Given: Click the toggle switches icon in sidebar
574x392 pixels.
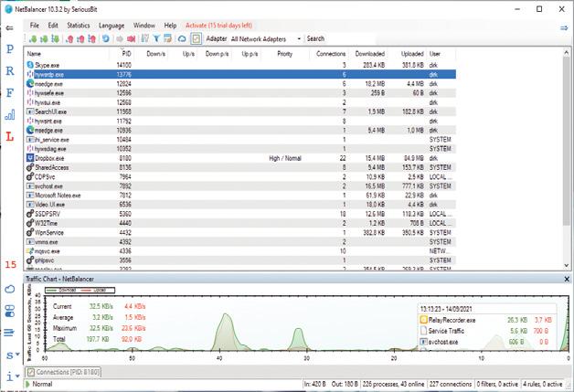Looking at the screenshot, I should [10, 311].
